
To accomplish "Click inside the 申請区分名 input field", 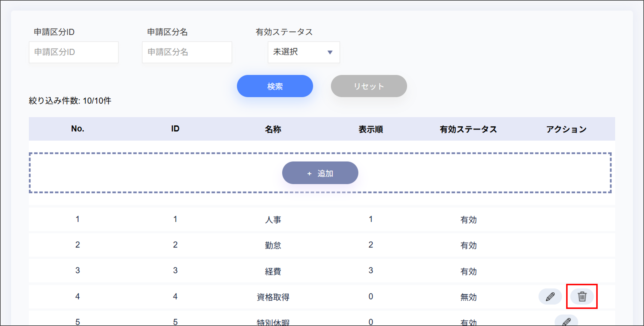I will pos(187,52).
